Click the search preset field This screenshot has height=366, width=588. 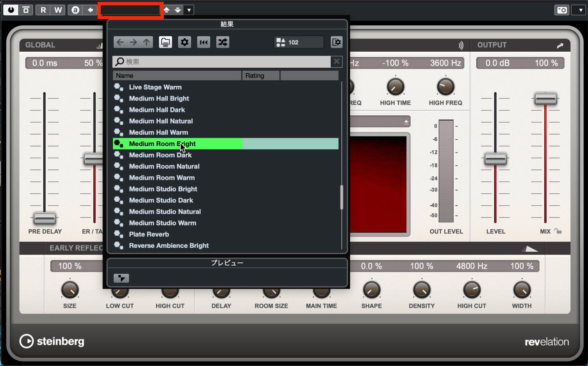click(222, 62)
